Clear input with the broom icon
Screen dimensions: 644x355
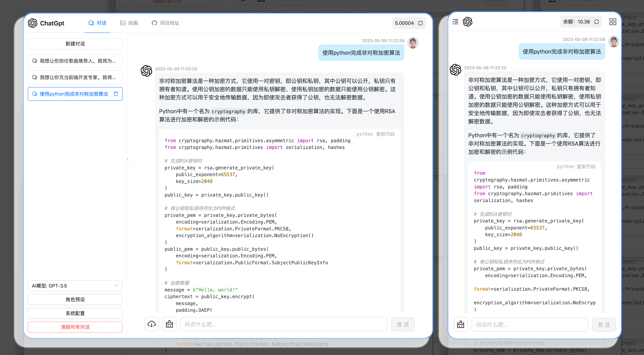coord(169,324)
